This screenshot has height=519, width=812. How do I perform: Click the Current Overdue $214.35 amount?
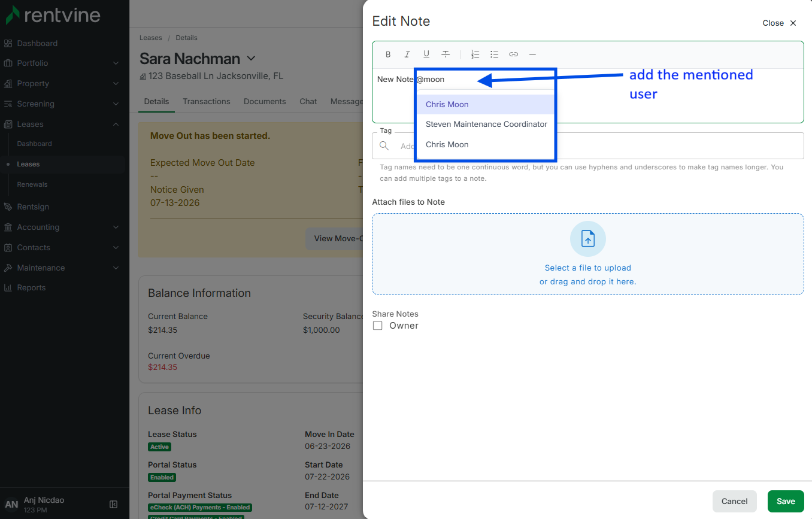[x=163, y=367]
